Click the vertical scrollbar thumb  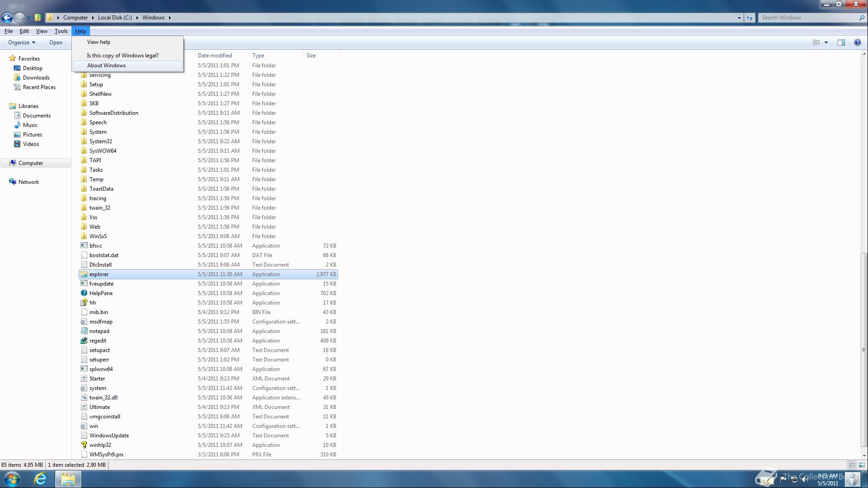point(864,349)
